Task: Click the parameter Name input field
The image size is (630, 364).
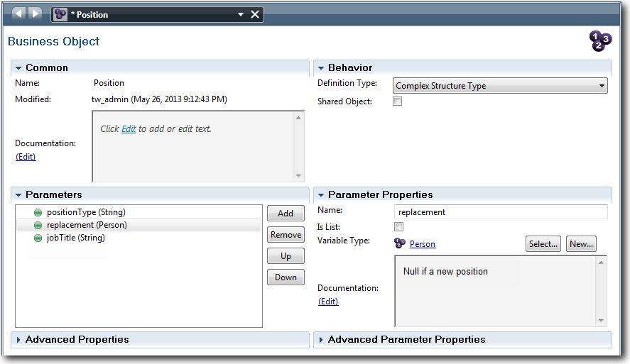Action: [501, 212]
